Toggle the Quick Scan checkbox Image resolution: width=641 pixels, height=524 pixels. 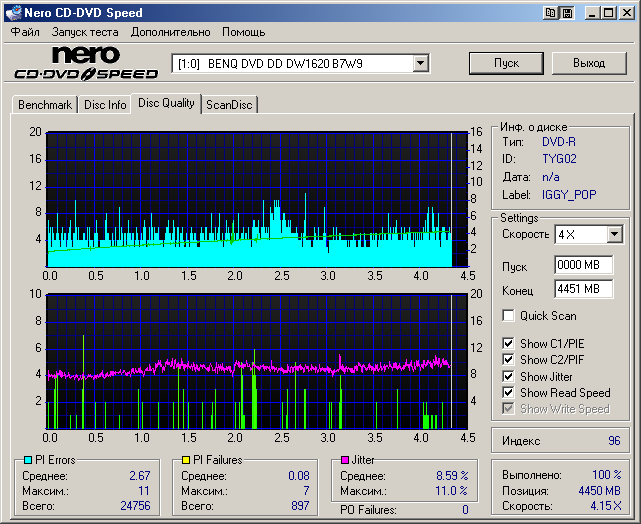pyautogui.click(x=509, y=316)
